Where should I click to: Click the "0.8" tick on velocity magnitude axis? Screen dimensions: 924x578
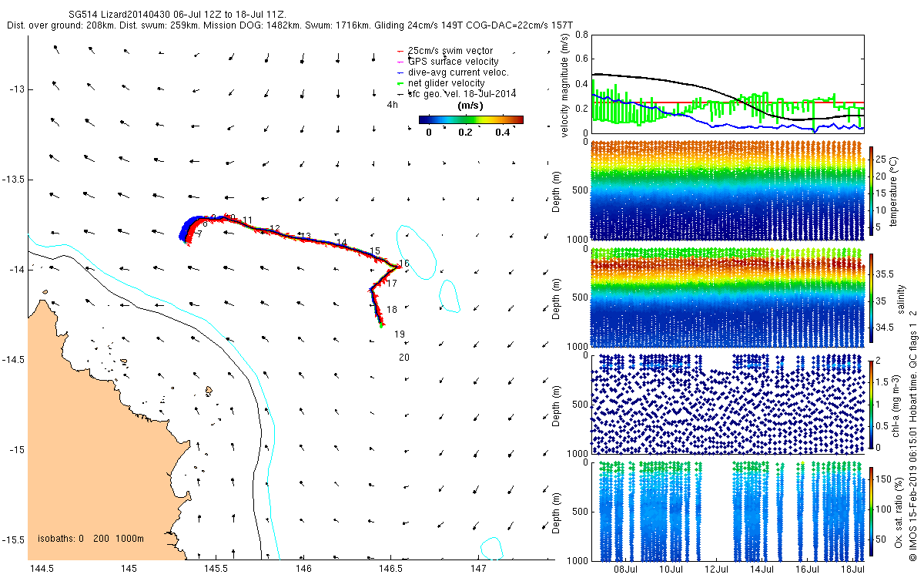(x=581, y=35)
